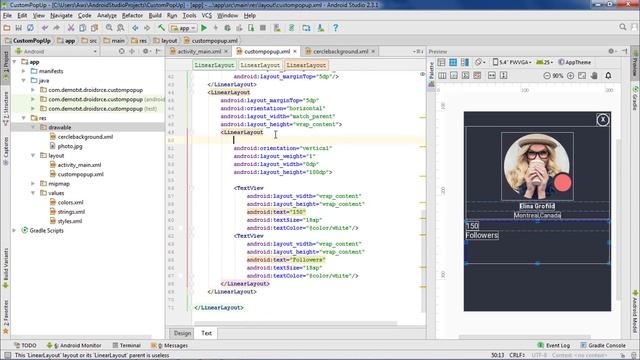Click the Back navigation arrow
640x360 pixels.
coord(135,28)
